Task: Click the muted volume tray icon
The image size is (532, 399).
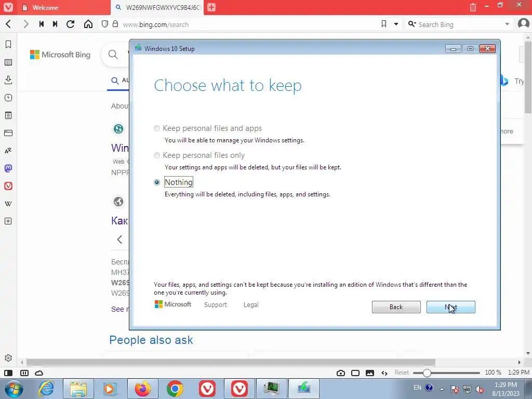Action: click(x=480, y=389)
